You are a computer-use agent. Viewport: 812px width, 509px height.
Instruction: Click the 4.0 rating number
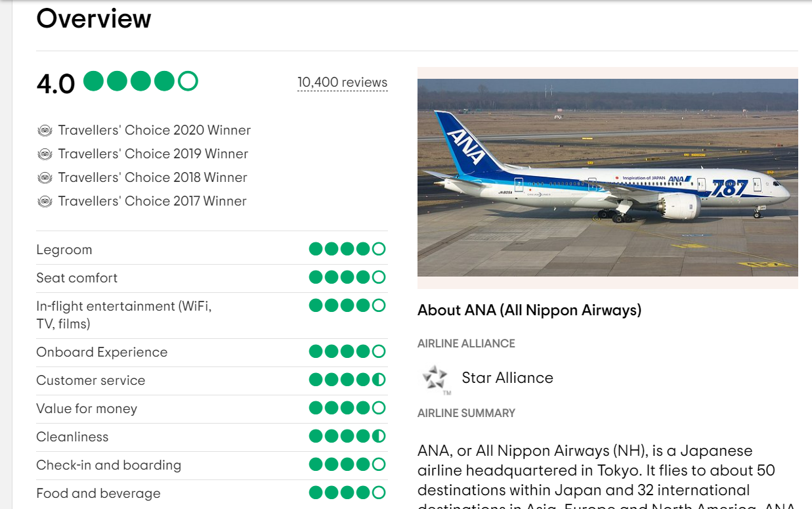point(56,84)
